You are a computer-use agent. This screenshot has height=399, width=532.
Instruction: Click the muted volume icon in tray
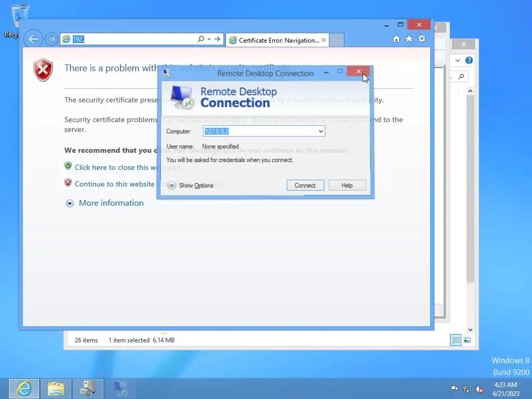(x=480, y=389)
